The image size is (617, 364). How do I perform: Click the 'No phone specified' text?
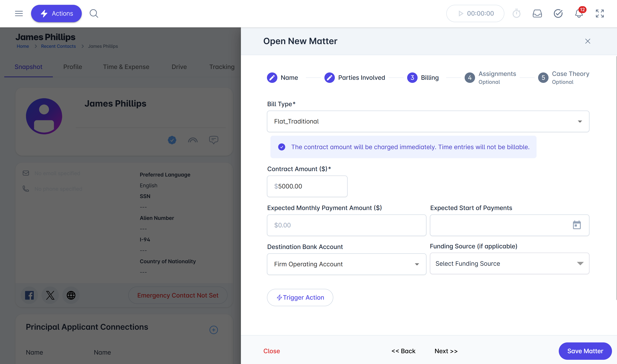[58, 189]
